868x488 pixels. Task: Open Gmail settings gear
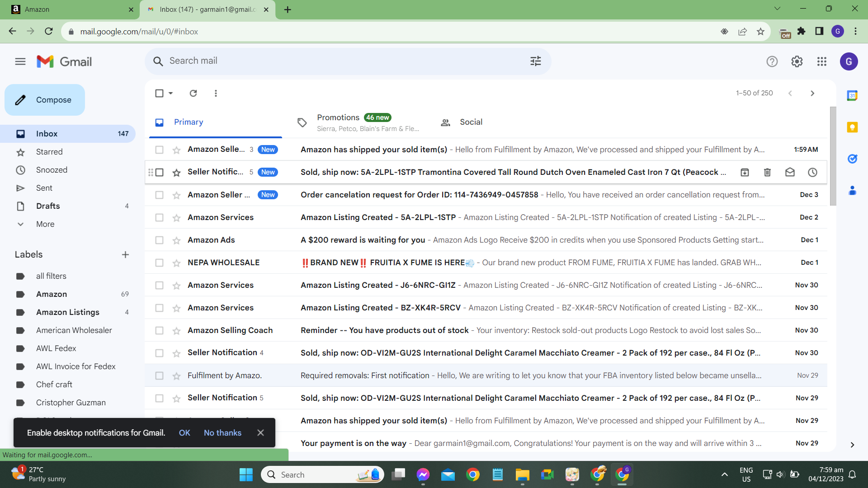click(797, 61)
